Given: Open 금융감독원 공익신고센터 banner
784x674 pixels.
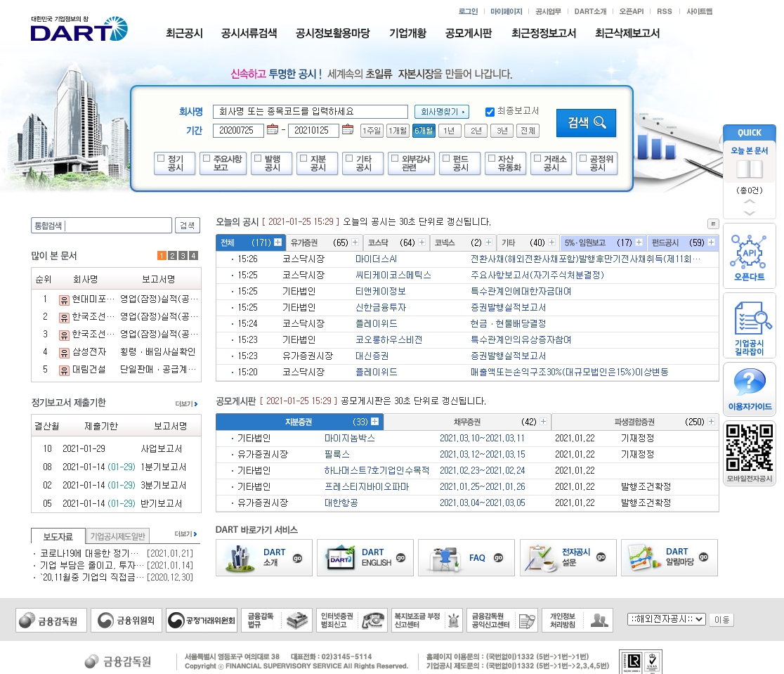Looking at the screenshot, I should (x=502, y=621).
